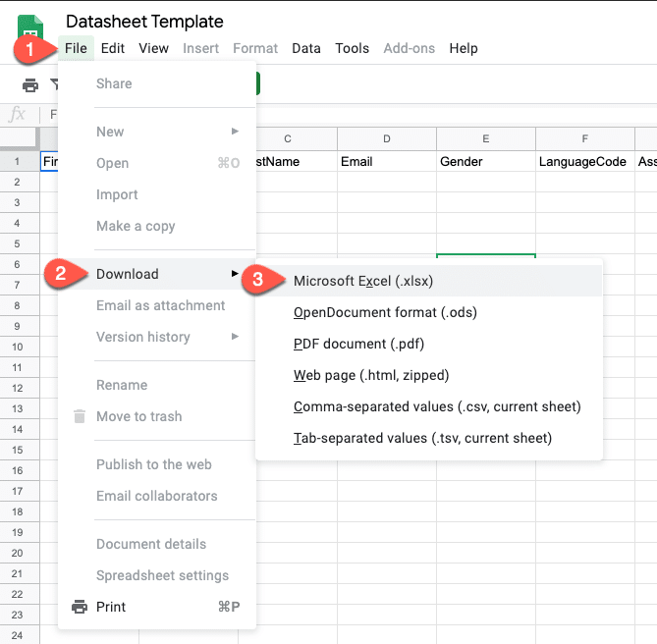Open the Edit menu
This screenshot has width=657, height=644.
113,48
